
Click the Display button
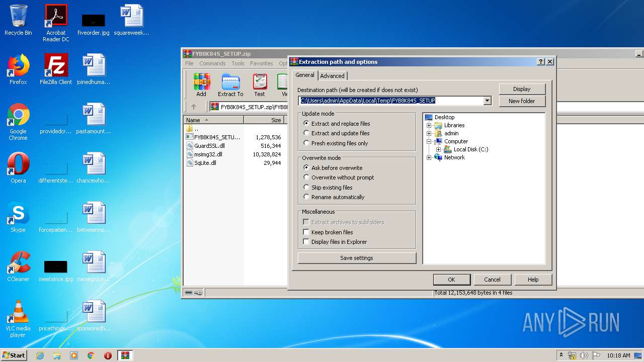point(522,89)
